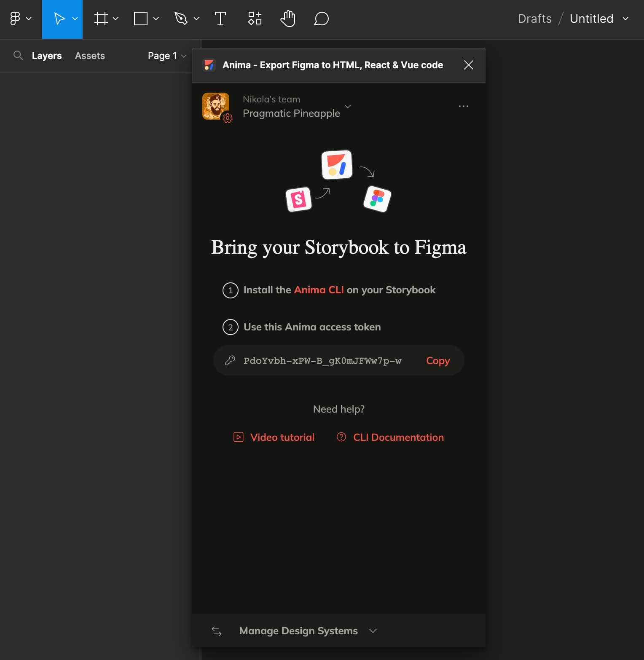Select the Frame tool
Image resolution: width=644 pixels, height=660 pixels.
(x=101, y=19)
